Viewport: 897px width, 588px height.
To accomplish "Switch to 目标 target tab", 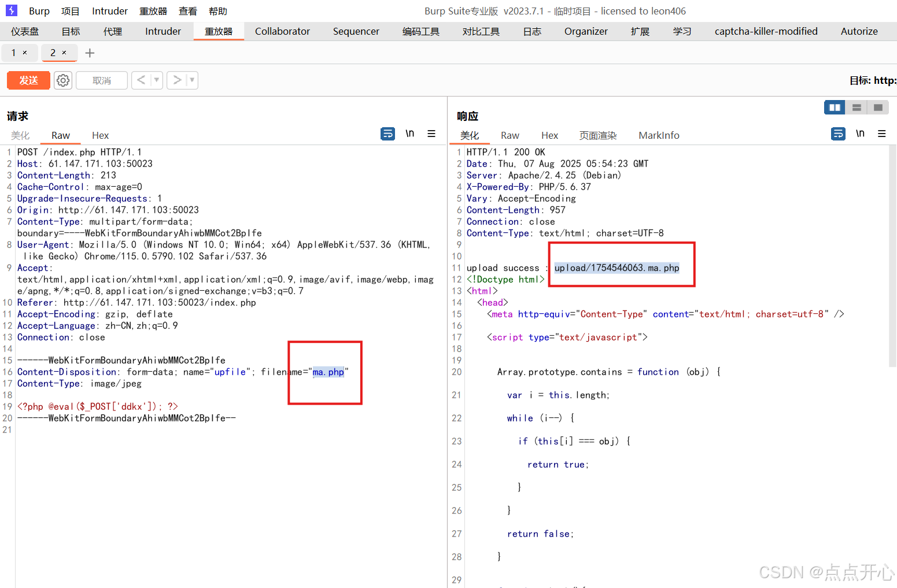I will click(x=71, y=31).
